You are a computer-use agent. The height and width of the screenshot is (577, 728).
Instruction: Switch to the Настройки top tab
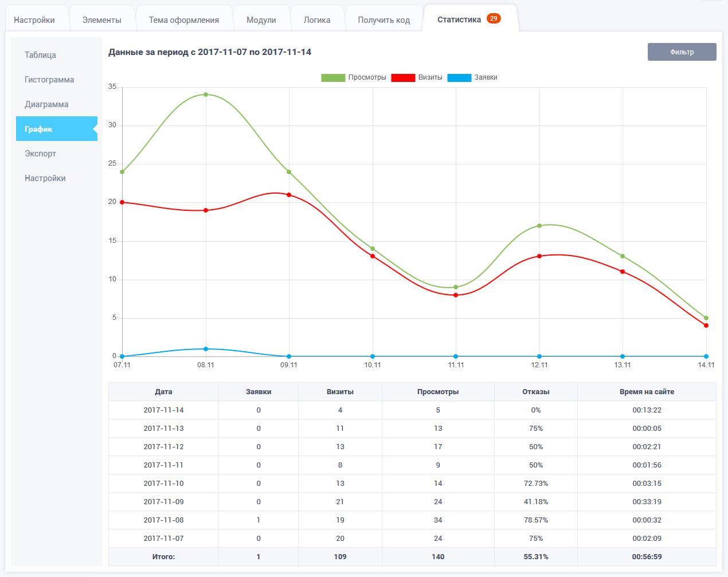[34, 20]
